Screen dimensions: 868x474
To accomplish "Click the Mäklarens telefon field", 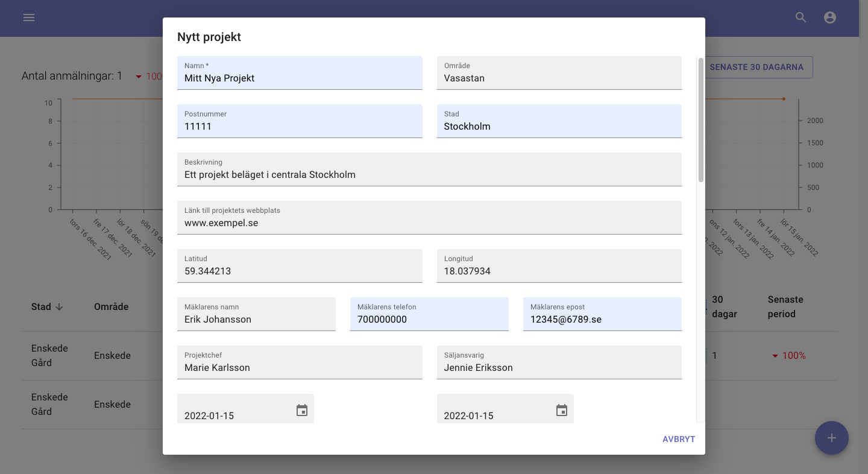I will point(429,319).
